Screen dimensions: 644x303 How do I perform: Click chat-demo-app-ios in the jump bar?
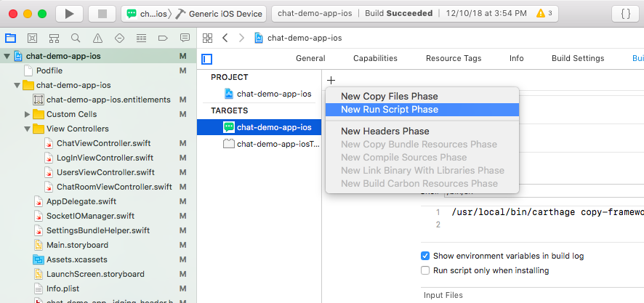(x=305, y=39)
